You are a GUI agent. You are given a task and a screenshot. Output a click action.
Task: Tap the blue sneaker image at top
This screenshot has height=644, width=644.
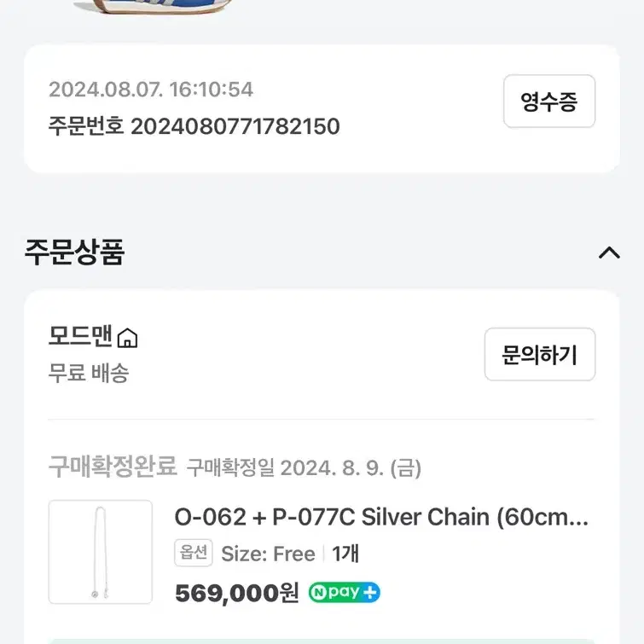pyautogui.click(x=152, y=7)
